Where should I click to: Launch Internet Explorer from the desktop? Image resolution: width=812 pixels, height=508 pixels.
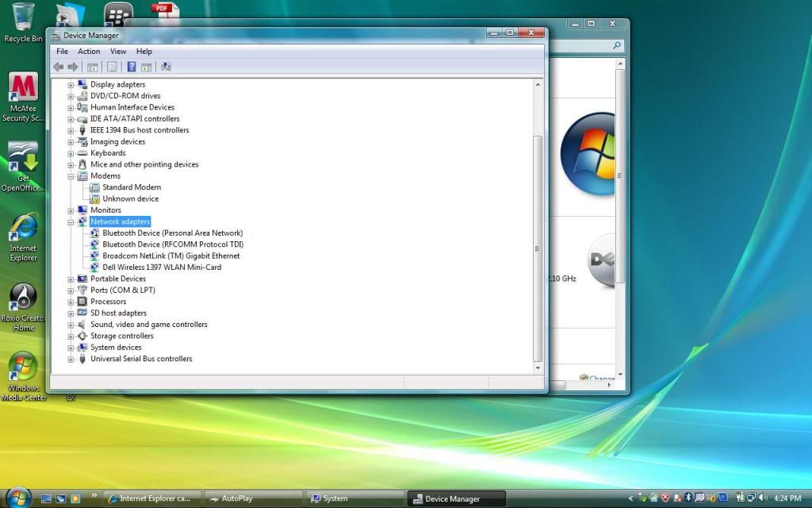click(x=23, y=237)
